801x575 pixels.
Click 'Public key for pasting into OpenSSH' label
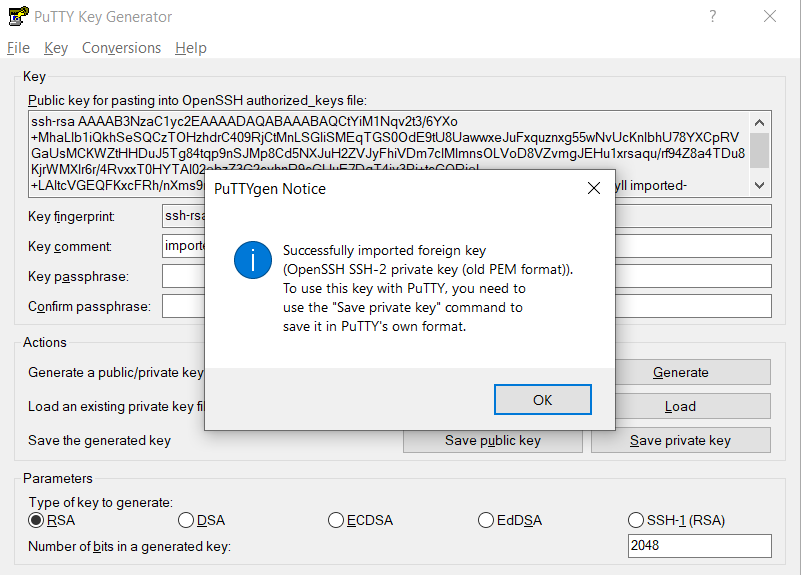pos(197,101)
